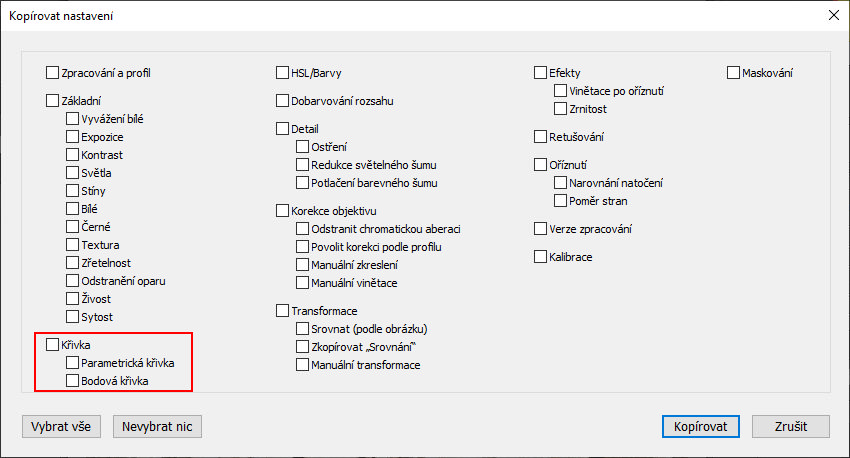Check Odstranit chromatickou aberaci
The height and width of the screenshot is (458, 850).
pyautogui.click(x=302, y=229)
